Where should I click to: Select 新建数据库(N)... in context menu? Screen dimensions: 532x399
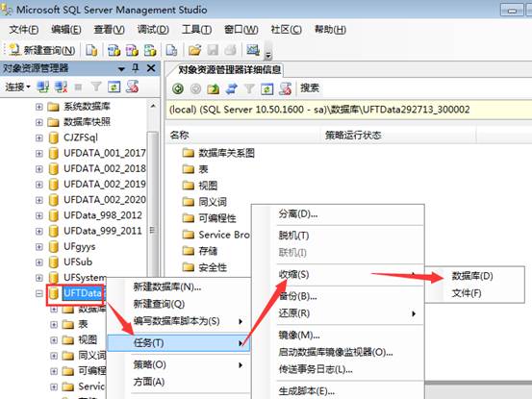[167, 287]
